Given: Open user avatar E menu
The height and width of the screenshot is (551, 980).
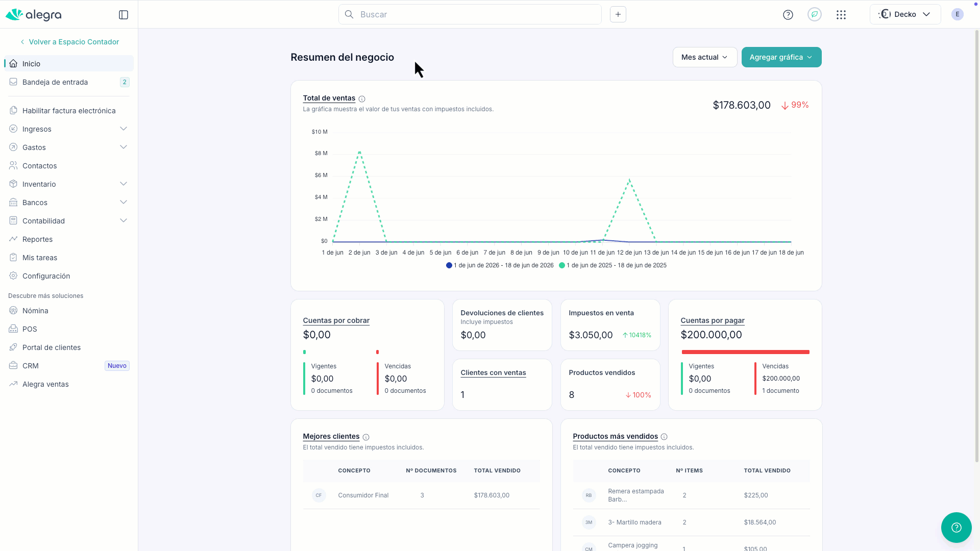Looking at the screenshot, I should 958,14.
